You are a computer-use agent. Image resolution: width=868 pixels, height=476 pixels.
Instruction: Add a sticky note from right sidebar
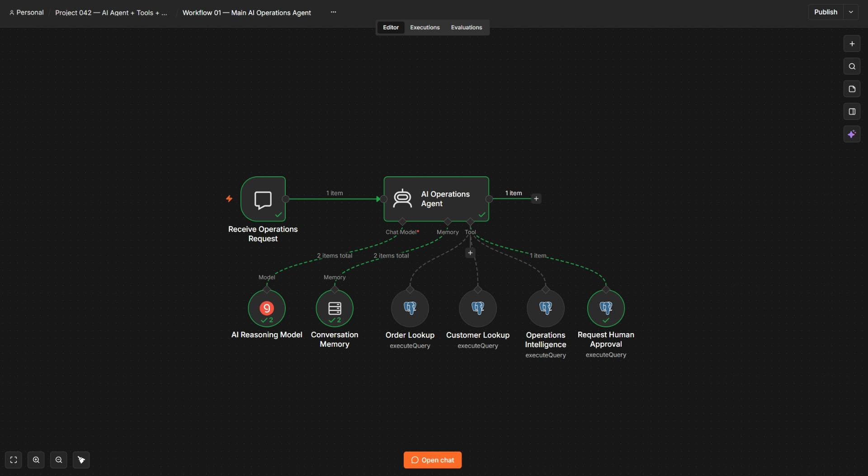pos(852,89)
